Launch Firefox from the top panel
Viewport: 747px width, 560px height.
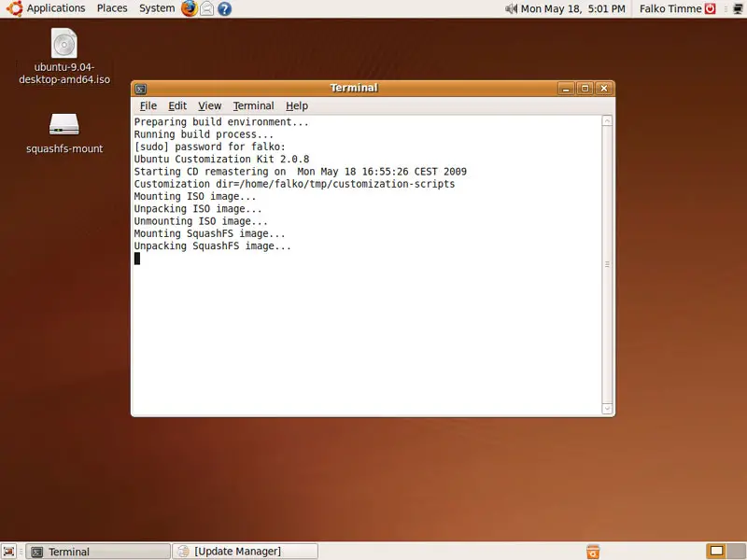(x=190, y=8)
